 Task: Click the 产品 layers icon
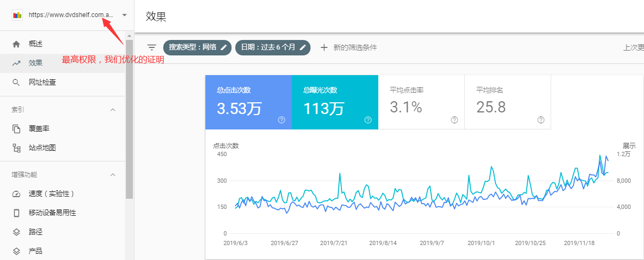pyautogui.click(x=17, y=251)
